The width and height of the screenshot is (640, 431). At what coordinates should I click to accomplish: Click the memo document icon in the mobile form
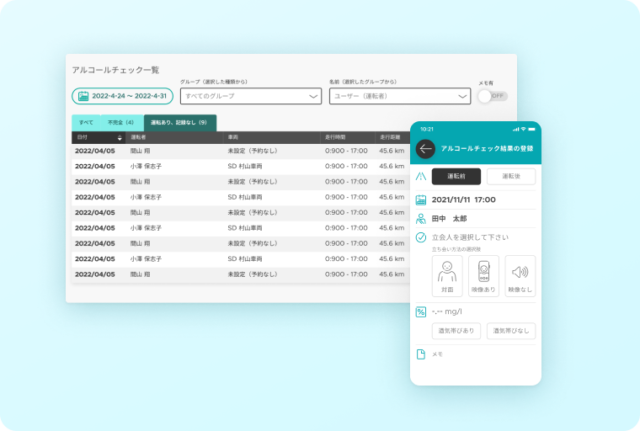pos(421,354)
